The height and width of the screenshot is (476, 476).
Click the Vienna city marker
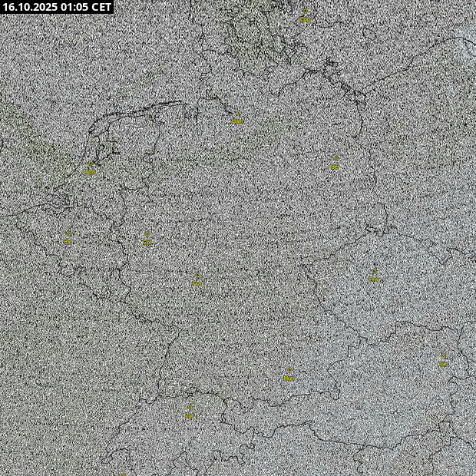(x=443, y=362)
